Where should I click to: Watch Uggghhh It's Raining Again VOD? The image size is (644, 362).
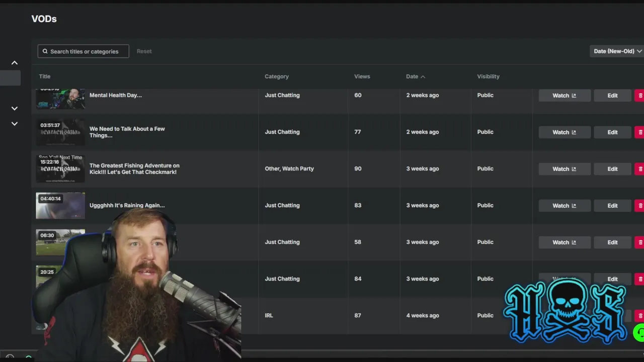click(x=565, y=206)
